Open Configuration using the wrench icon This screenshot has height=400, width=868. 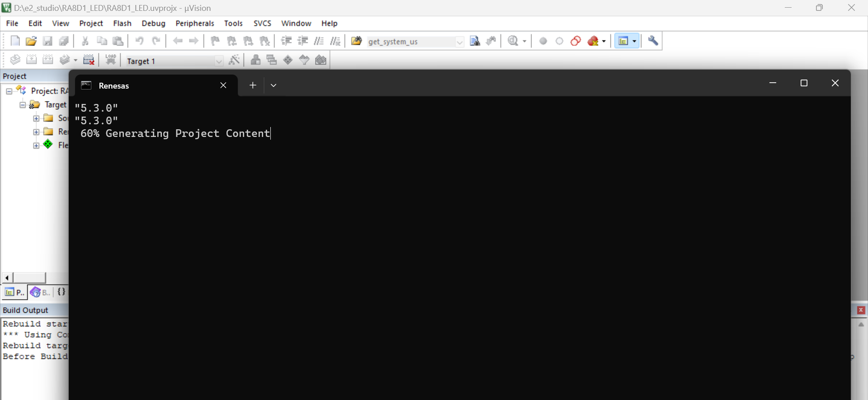click(653, 41)
